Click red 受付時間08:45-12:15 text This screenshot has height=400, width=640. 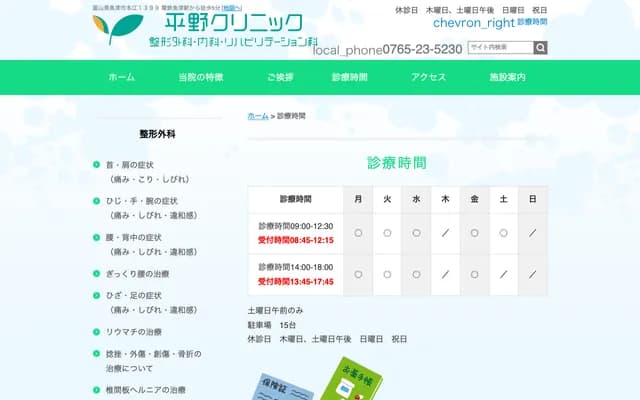[296, 240]
